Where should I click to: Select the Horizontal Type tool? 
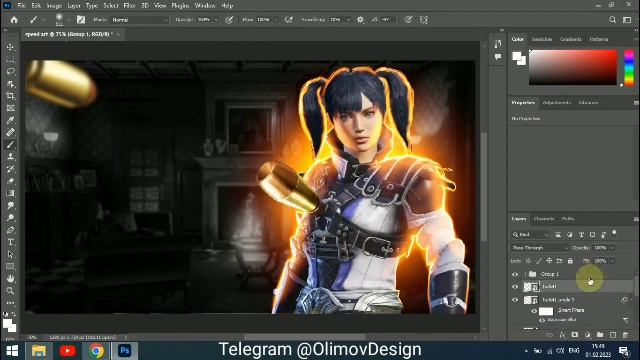click(11, 242)
